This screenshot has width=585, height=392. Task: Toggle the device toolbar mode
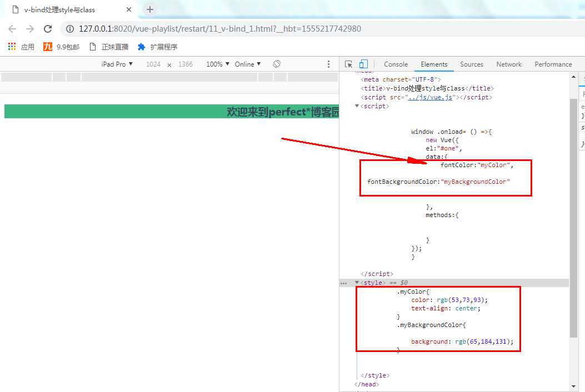363,64
